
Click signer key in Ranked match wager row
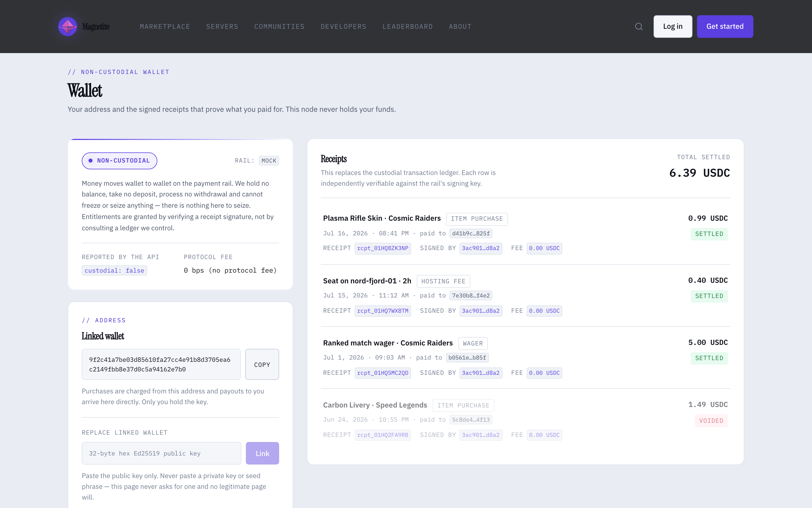pyautogui.click(x=480, y=373)
